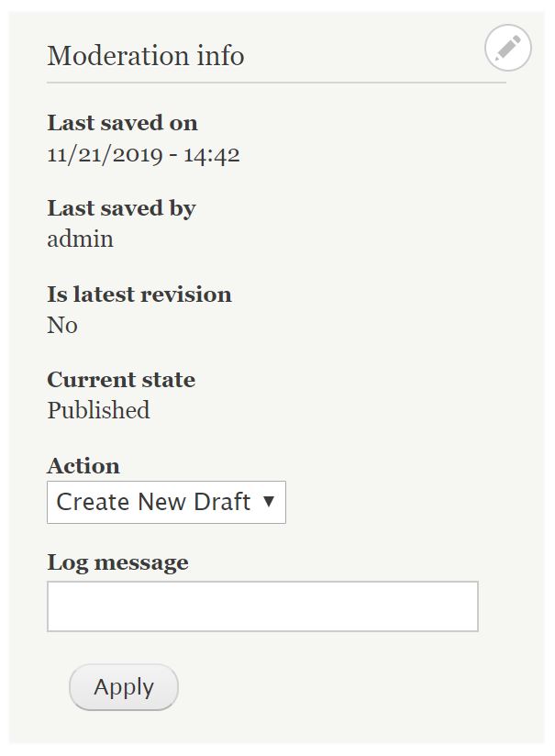Viewport: 555px width, 756px height.
Task: Focus the Log message text field
Action: pyautogui.click(x=262, y=606)
